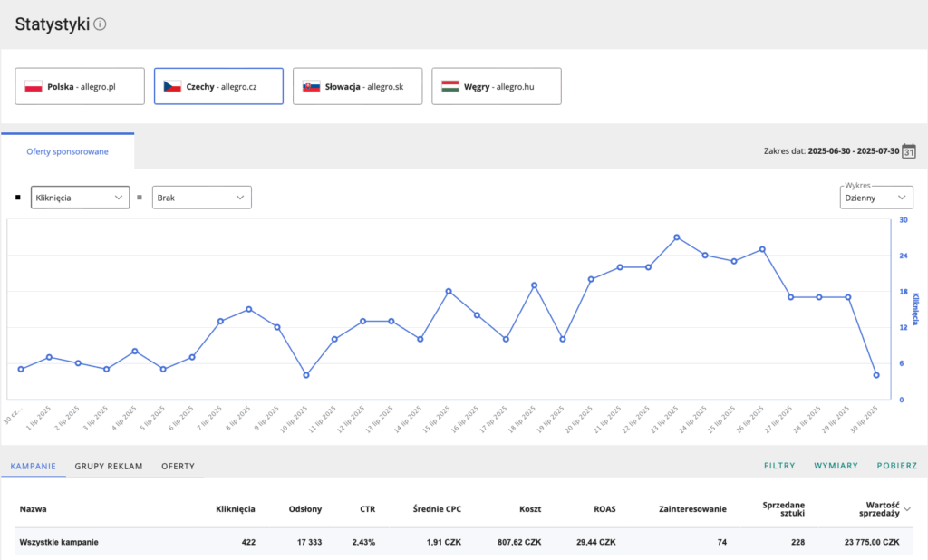Click the Polish flag icon
The height and width of the screenshot is (560, 928).
(34, 87)
